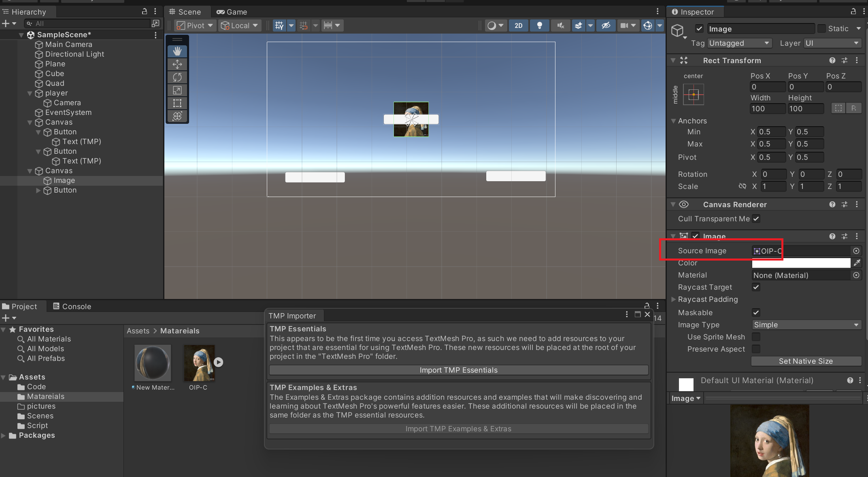868x477 pixels.
Task: Click the color eyedropper icon
Action: 857,263
